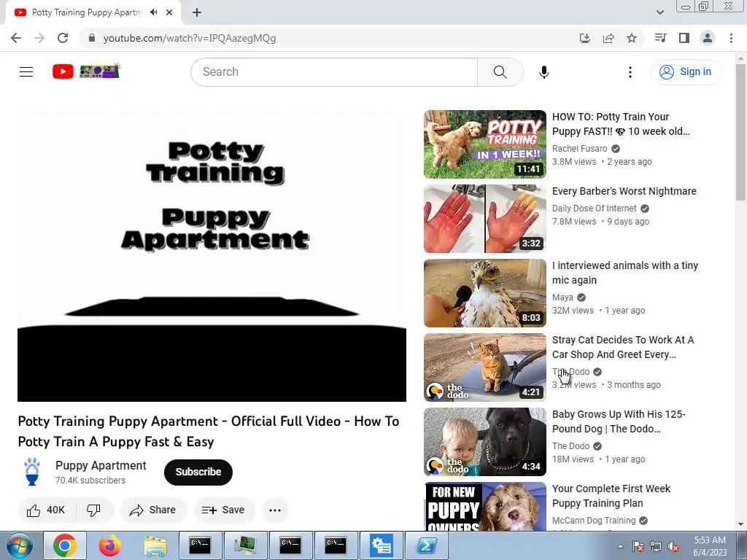Launch Firefox from the taskbar
The height and width of the screenshot is (560, 747).
pos(110,545)
